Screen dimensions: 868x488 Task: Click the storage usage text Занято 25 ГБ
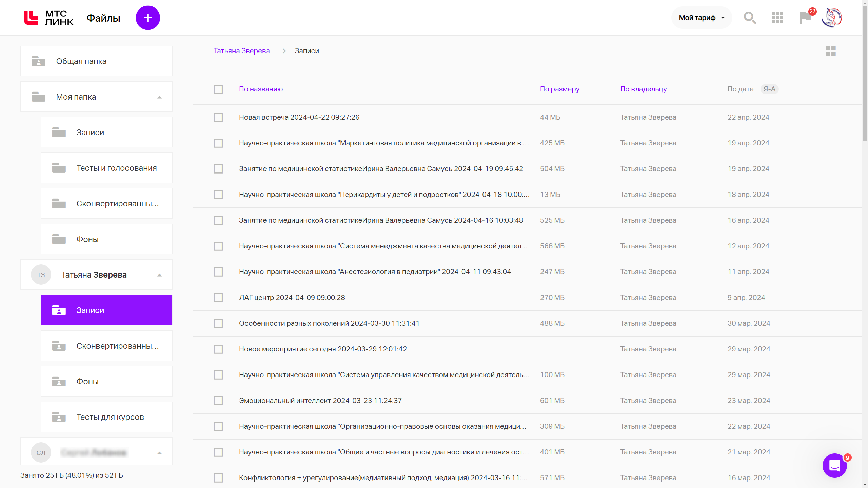tap(72, 475)
